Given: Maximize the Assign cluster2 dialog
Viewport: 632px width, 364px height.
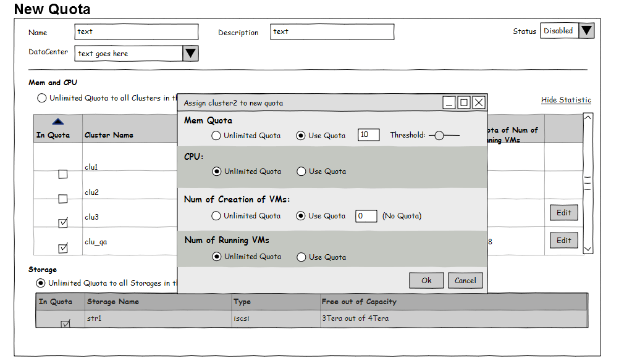Looking at the screenshot, I should pos(464,102).
